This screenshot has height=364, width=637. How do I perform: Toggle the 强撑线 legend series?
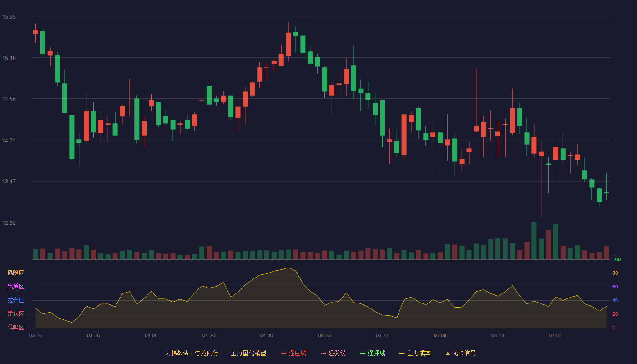click(x=373, y=353)
